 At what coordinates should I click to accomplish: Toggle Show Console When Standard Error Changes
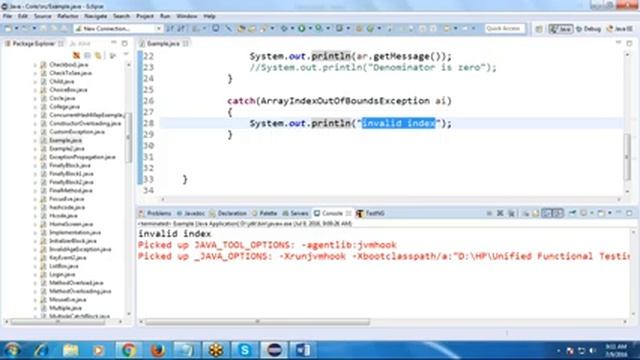click(x=558, y=213)
